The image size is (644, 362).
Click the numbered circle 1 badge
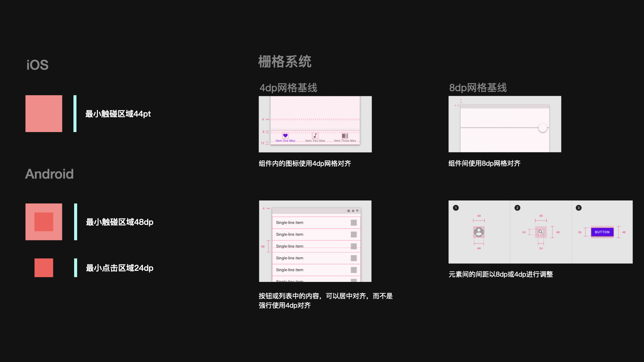coord(455,208)
